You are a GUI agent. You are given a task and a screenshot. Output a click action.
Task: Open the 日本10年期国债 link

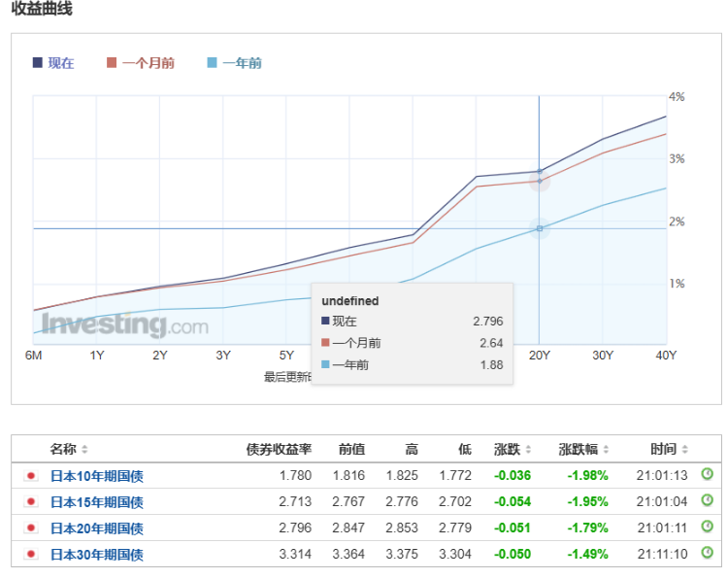pyautogui.click(x=96, y=476)
